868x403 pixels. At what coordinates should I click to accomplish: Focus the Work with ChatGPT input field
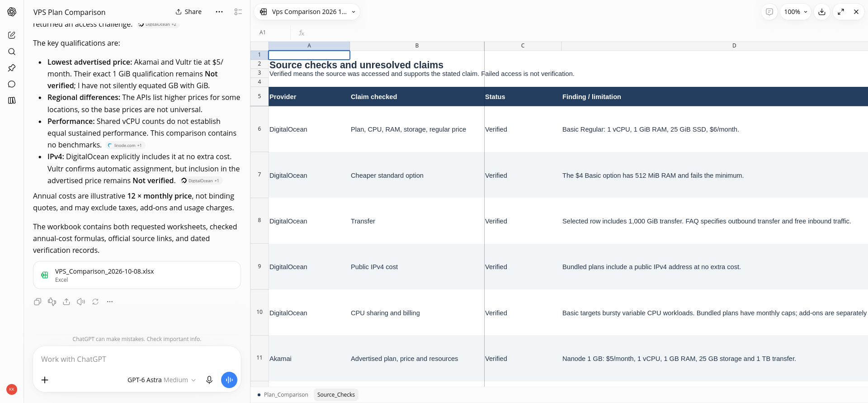click(x=137, y=359)
